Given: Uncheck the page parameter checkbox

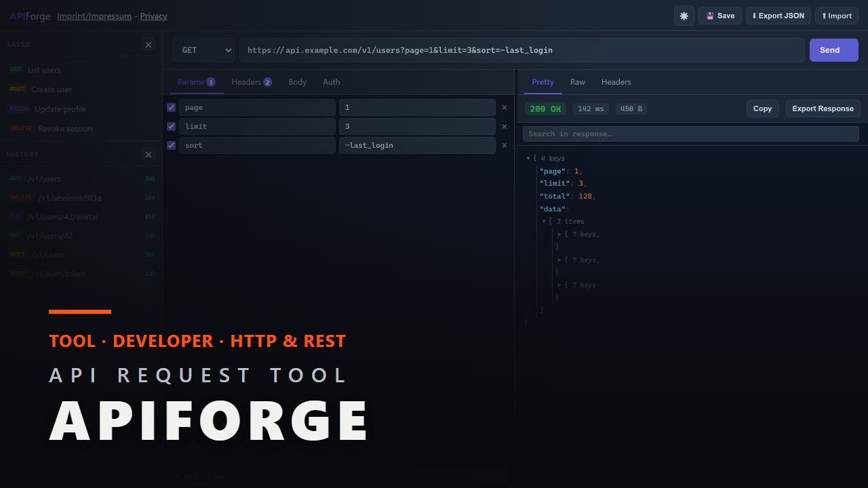Looking at the screenshot, I should (172, 107).
